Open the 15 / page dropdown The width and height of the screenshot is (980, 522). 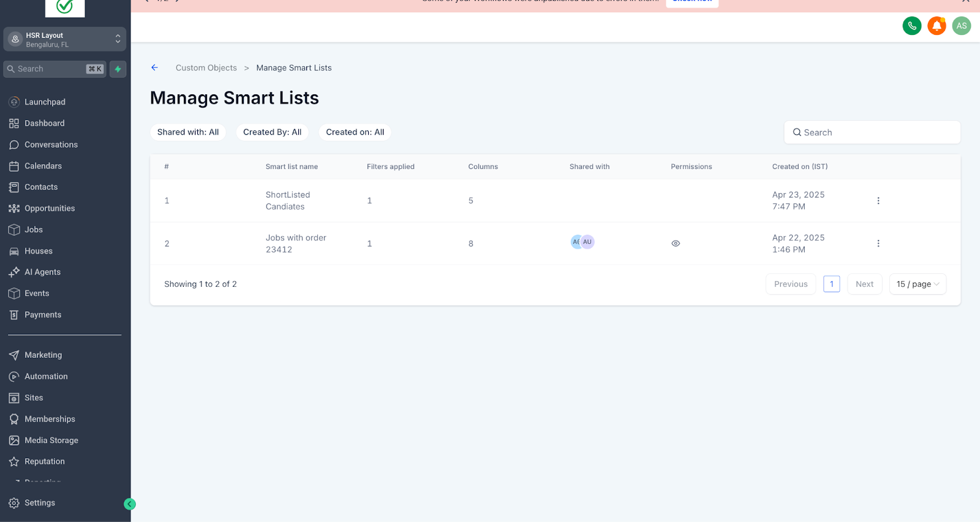point(918,284)
